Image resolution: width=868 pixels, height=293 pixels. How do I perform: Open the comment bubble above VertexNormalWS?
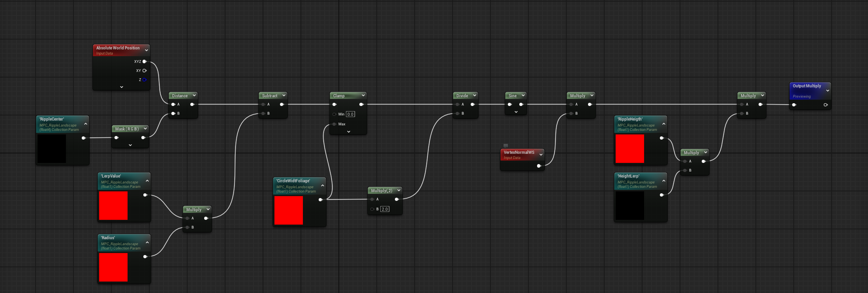coord(505,146)
